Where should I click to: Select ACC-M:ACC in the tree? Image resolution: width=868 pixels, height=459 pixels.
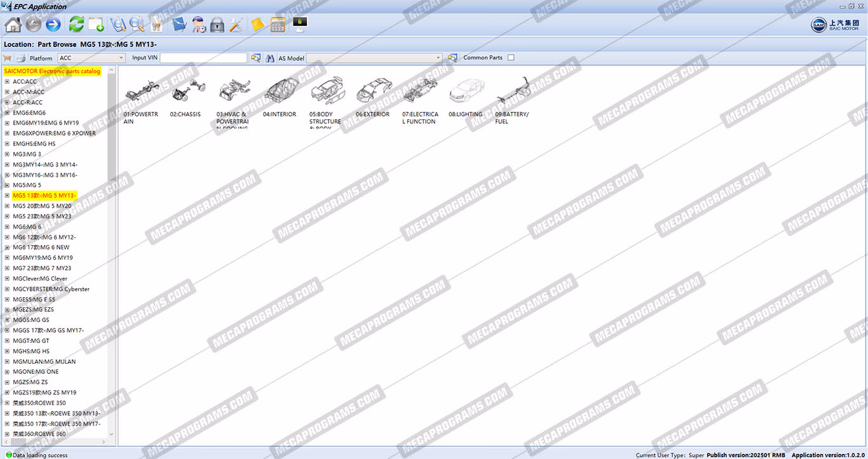[28, 92]
